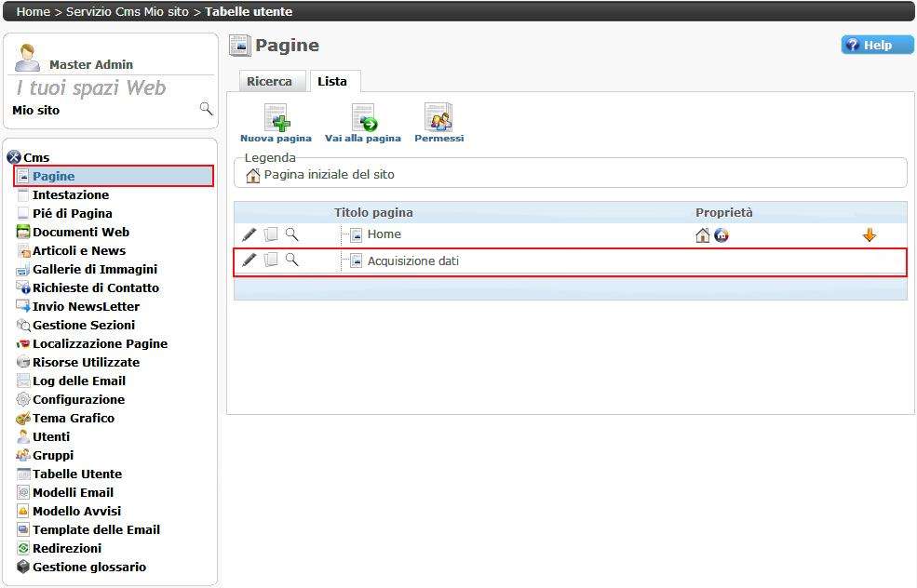Collapse the Cms menu section

coord(13,157)
